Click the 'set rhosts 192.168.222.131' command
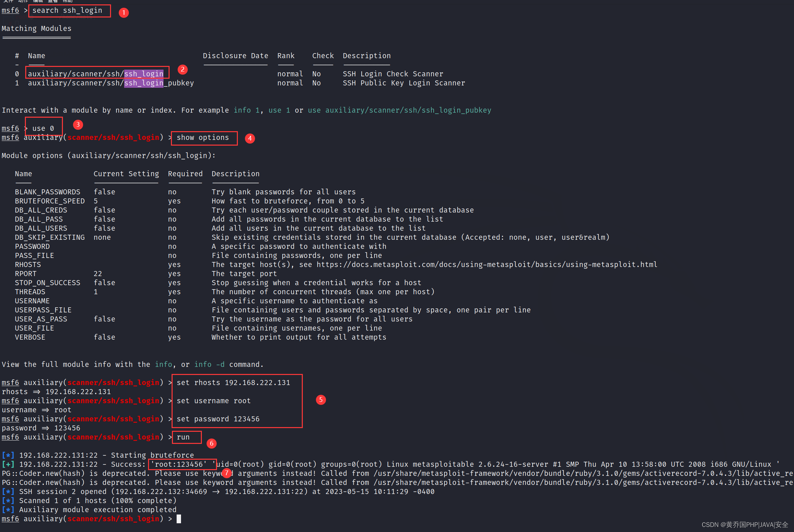Screen dimensions: 794x532 [233, 383]
